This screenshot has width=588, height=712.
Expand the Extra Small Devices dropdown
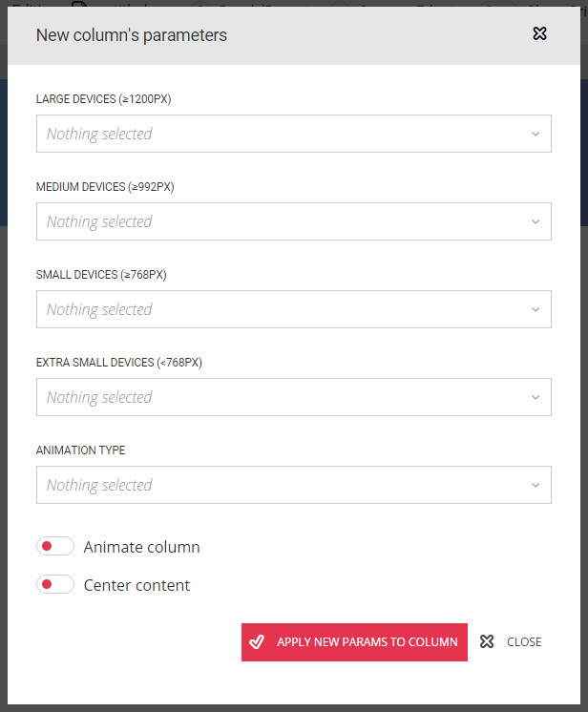pos(293,397)
